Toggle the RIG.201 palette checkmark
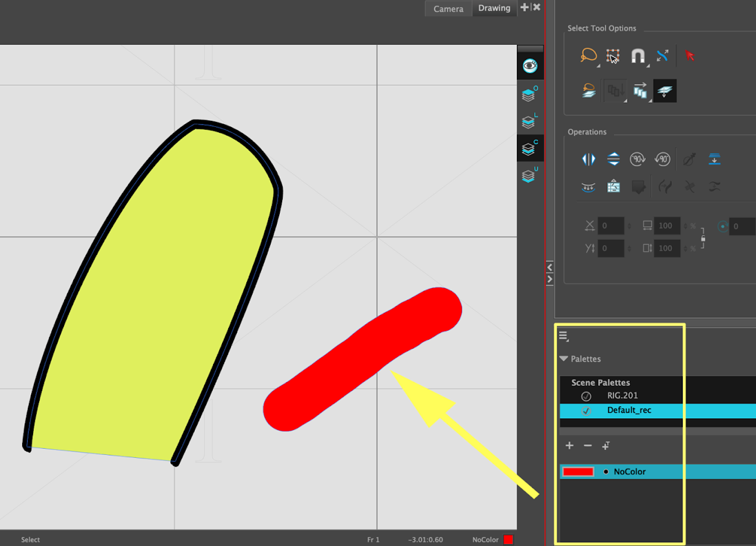 (586, 396)
